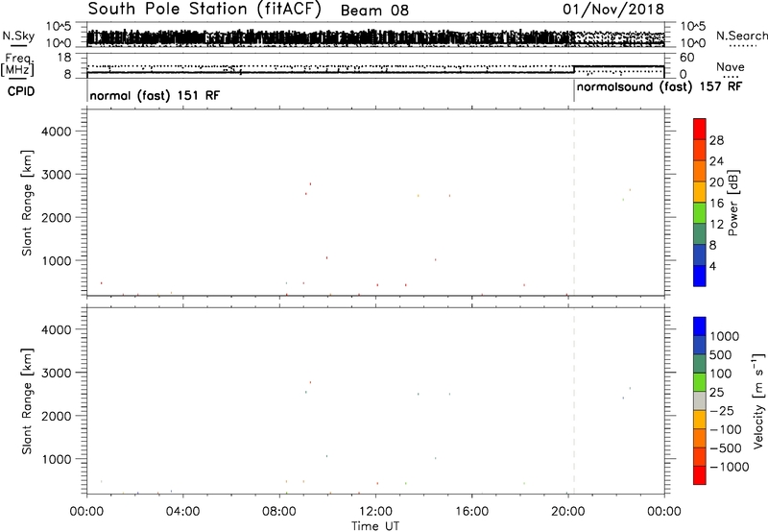Click the '-25' tick on Velocity colorbar

tap(721, 411)
